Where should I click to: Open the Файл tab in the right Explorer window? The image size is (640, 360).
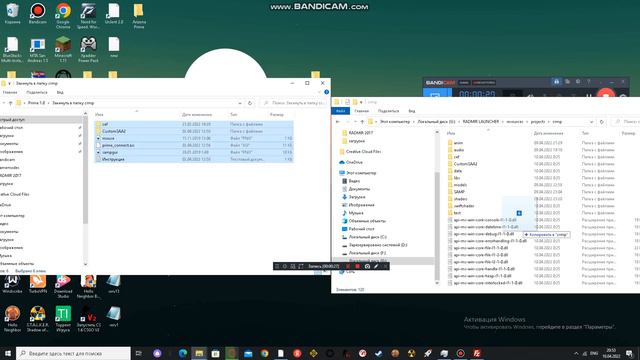pyautogui.click(x=340, y=111)
